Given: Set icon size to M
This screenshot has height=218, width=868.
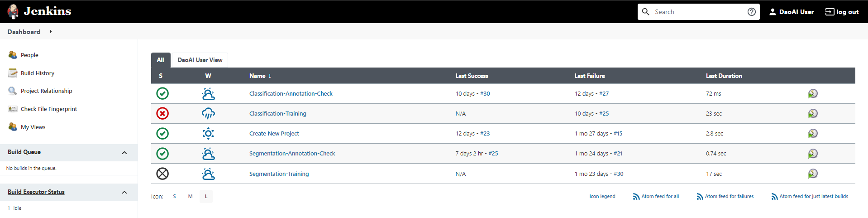Looking at the screenshot, I should (x=191, y=196).
